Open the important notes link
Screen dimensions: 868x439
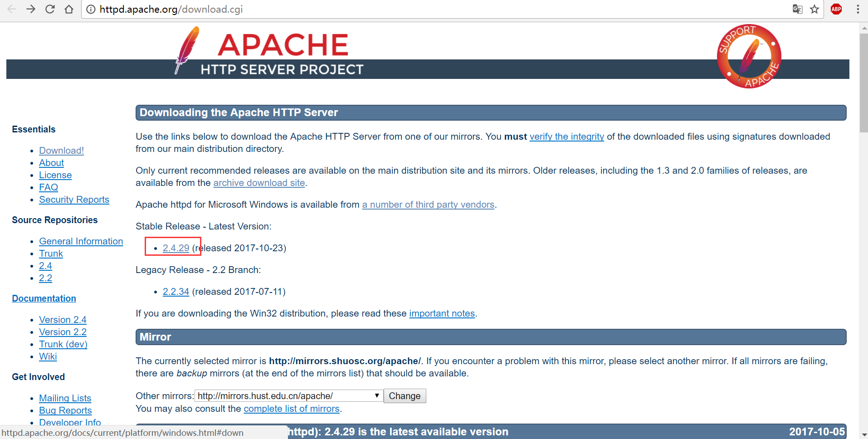(x=442, y=313)
